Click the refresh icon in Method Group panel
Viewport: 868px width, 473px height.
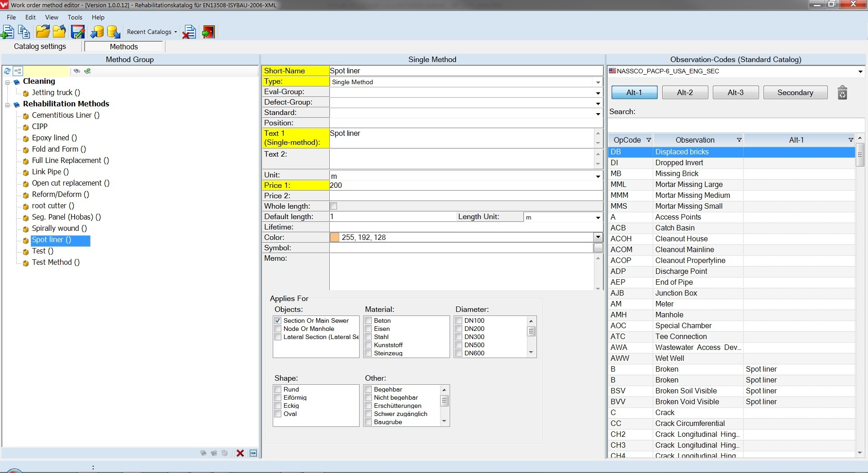pos(7,71)
